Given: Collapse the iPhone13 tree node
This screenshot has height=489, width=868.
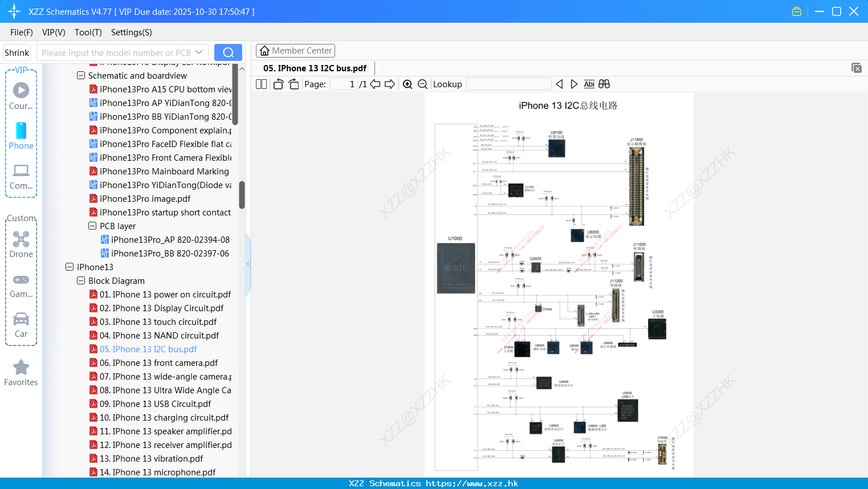Looking at the screenshot, I should pos(70,267).
